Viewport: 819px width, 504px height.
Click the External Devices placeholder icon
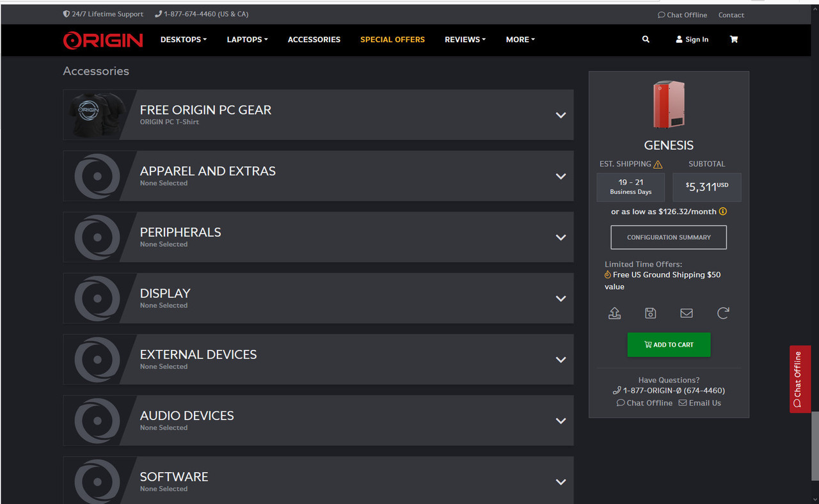(x=97, y=359)
